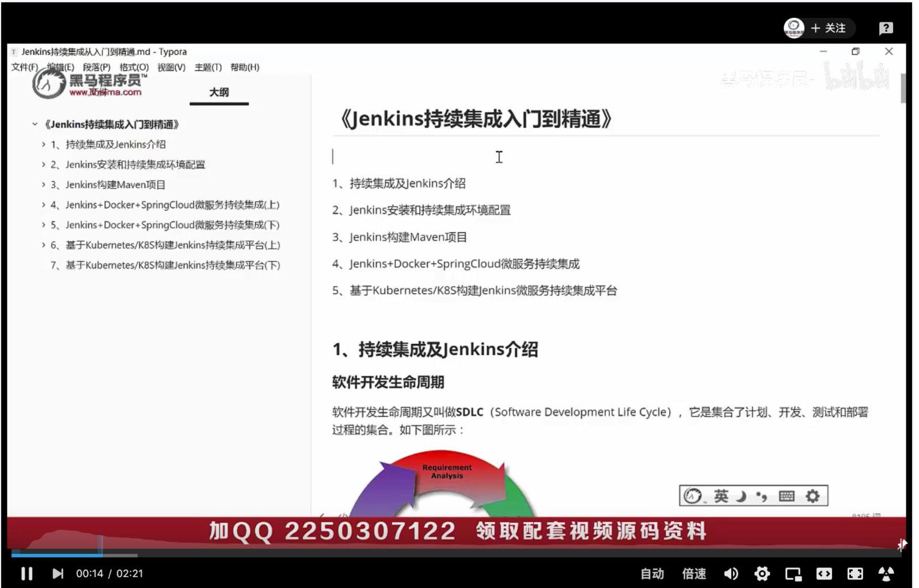The image size is (919, 588).
Task: Open IME settings gear icon
Action: pyautogui.click(x=812, y=496)
